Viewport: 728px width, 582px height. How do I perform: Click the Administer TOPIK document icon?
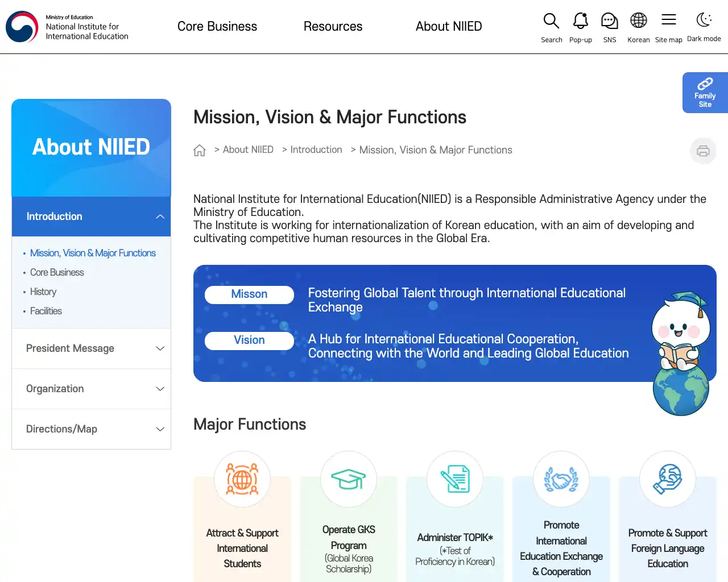tap(455, 479)
